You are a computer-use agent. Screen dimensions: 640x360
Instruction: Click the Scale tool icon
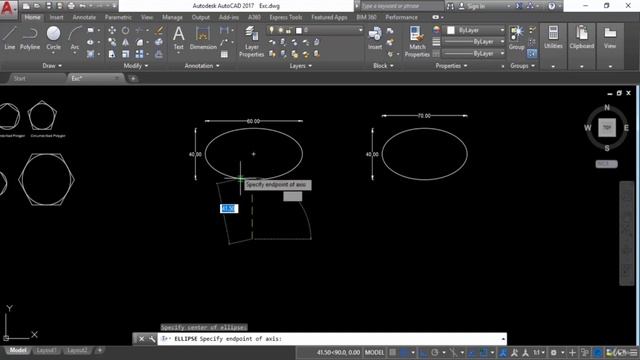125,54
